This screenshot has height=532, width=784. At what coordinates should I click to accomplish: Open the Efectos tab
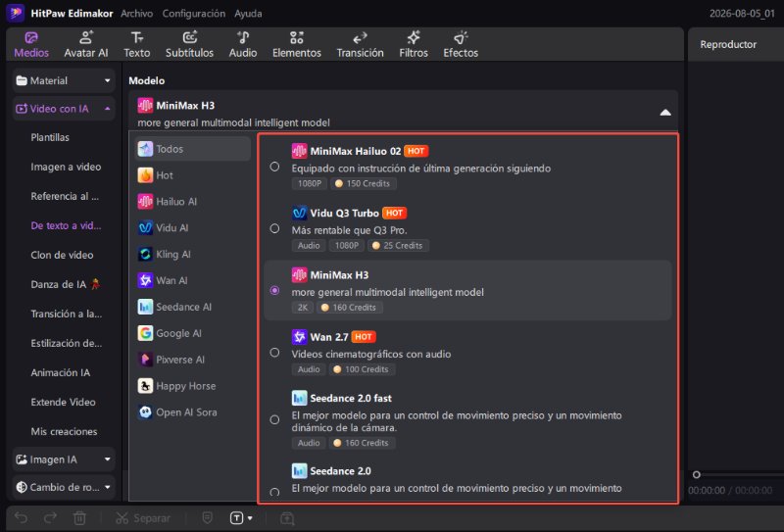[x=461, y=44]
